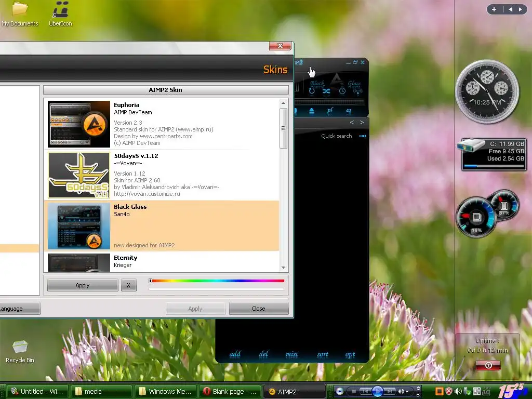Image resolution: width=532 pixels, height=399 pixels.
Task: Click the skin list scrollbar thumb
Action: coord(283,128)
